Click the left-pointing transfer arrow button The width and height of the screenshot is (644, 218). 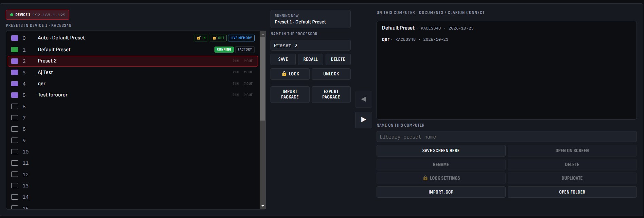(363, 99)
